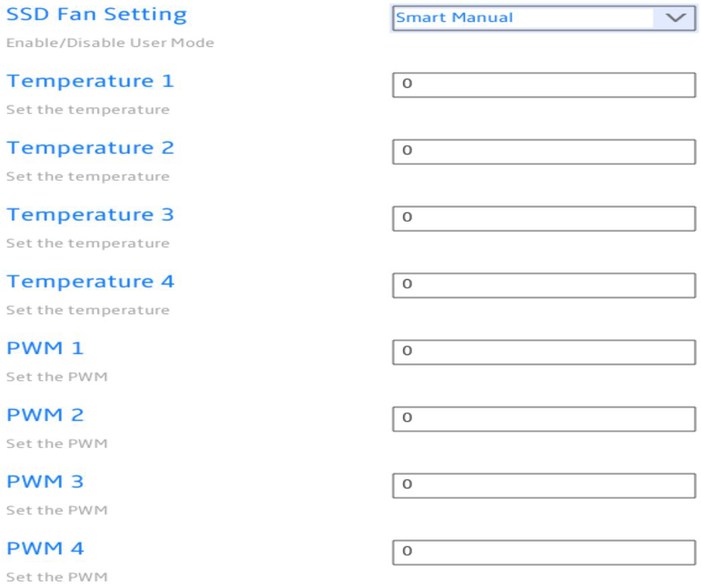Click the PWM 4 input field
The width and height of the screenshot is (701, 588).
(x=544, y=553)
